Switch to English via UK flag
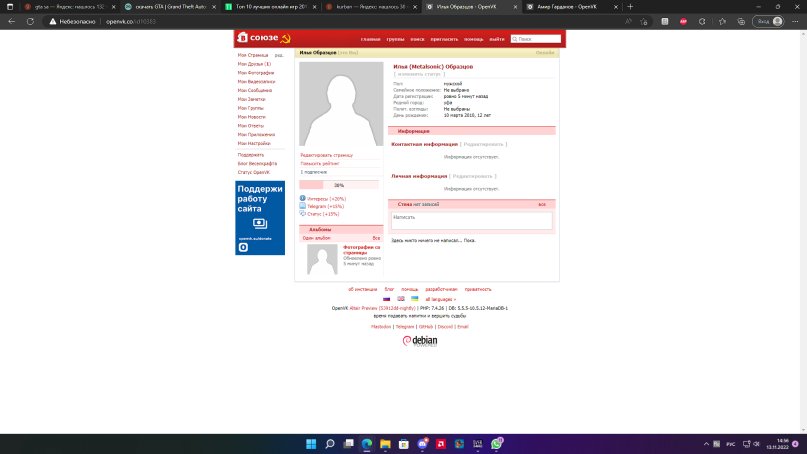This screenshot has height=454, width=807. tap(400, 299)
